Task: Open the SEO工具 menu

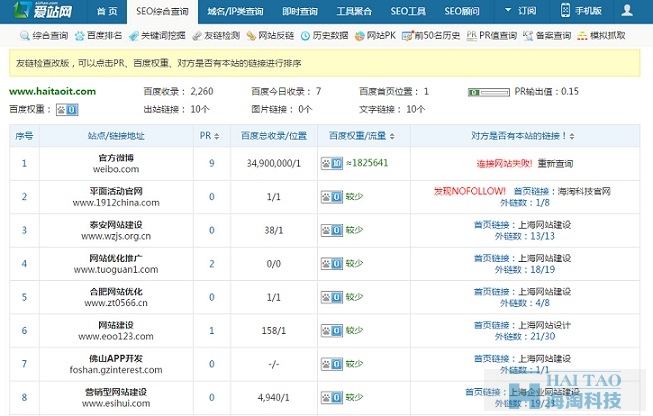Action: [408, 11]
